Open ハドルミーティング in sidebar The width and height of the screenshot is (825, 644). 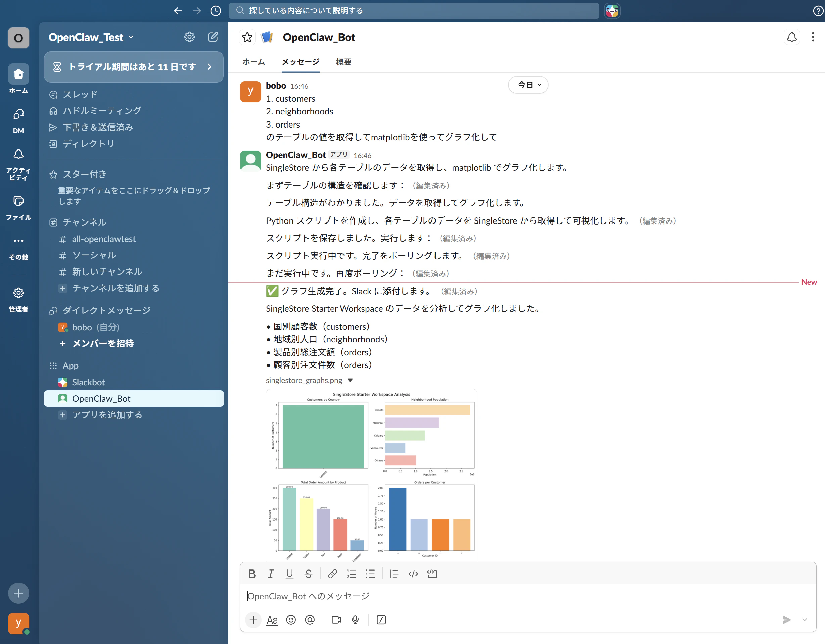pyautogui.click(x=134, y=111)
